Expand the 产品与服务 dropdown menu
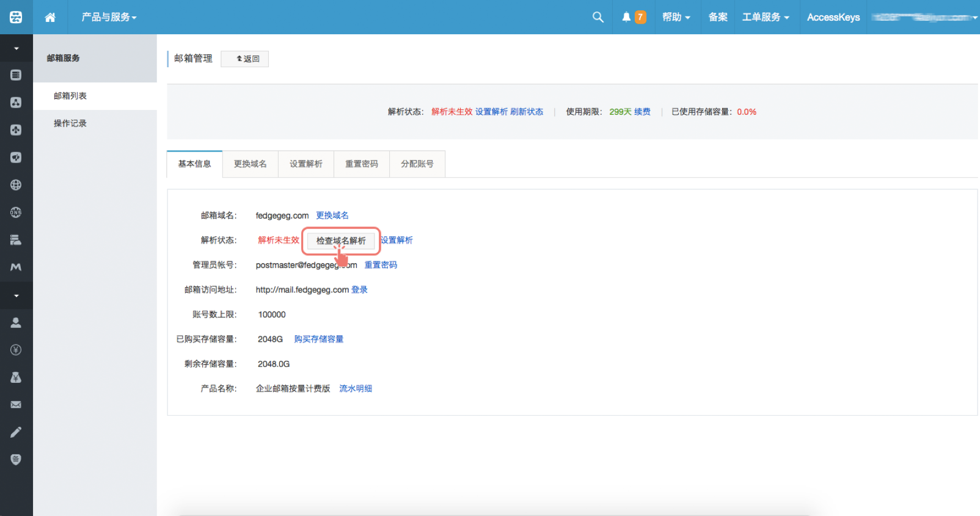Screen dimensions: 980x516 [x=109, y=17]
